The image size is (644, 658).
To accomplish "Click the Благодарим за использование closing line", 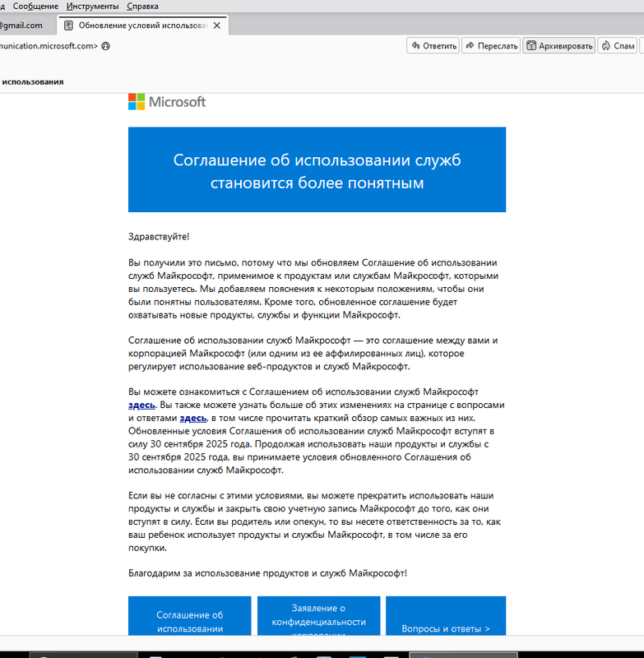I will click(267, 573).
